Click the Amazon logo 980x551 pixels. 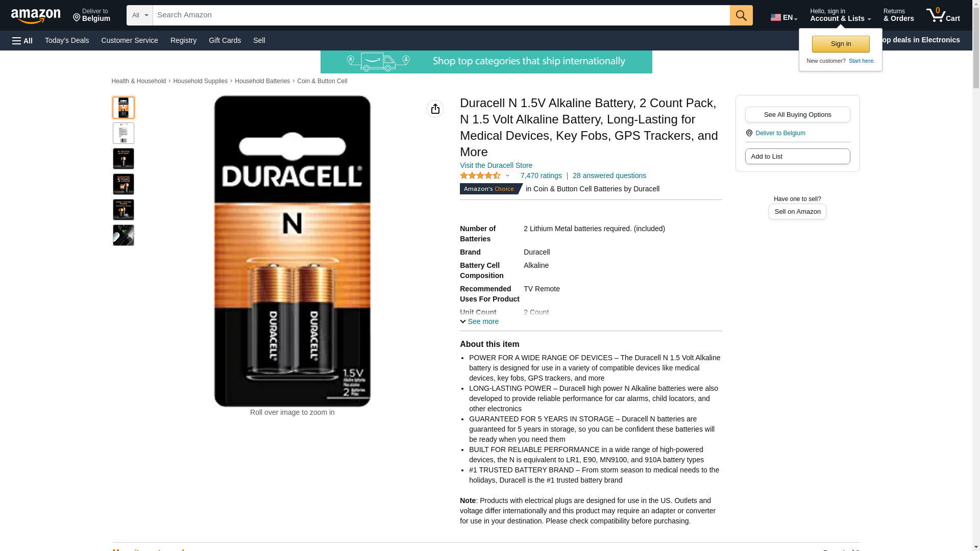pos(36,16)
